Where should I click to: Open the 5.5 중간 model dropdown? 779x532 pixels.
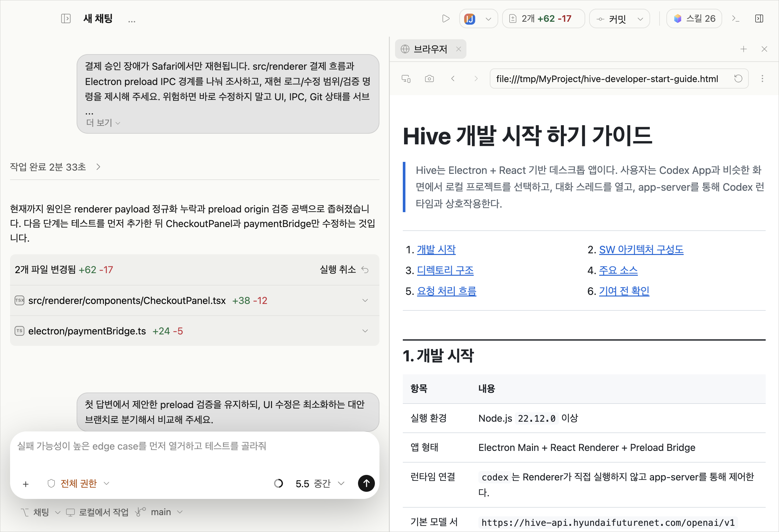pyautogui.click(x=320, y=483)
